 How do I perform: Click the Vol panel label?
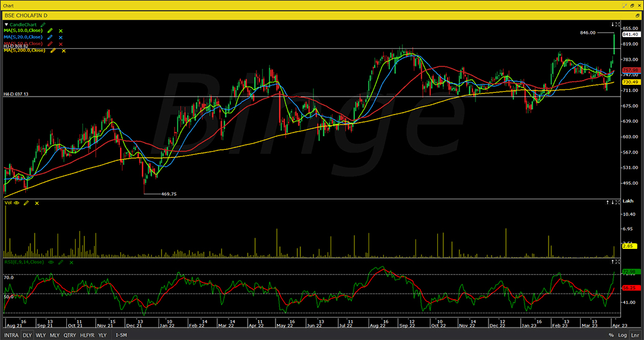[x=8, y=203]
